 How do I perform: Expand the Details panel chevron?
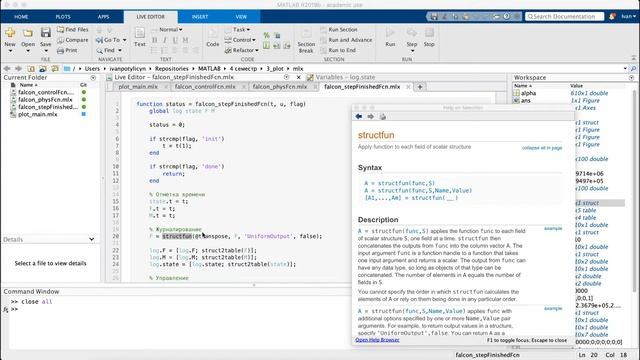coord(91,239)
